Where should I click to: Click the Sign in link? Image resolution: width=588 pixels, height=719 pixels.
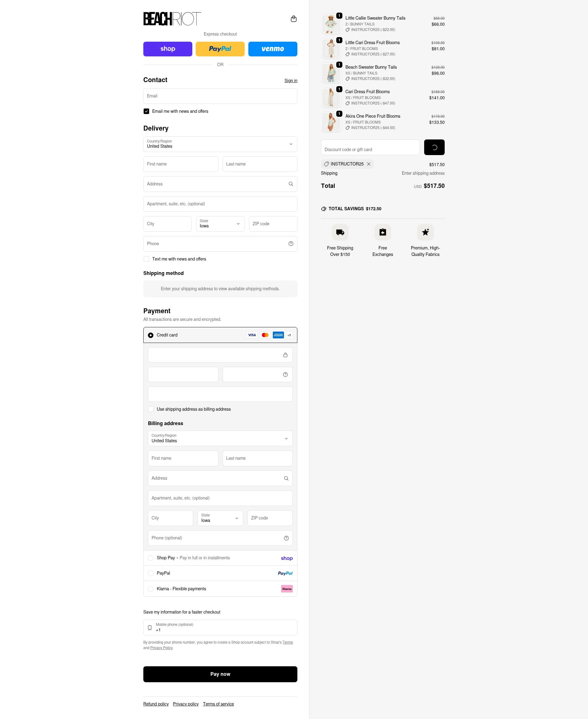pos(291,81)
